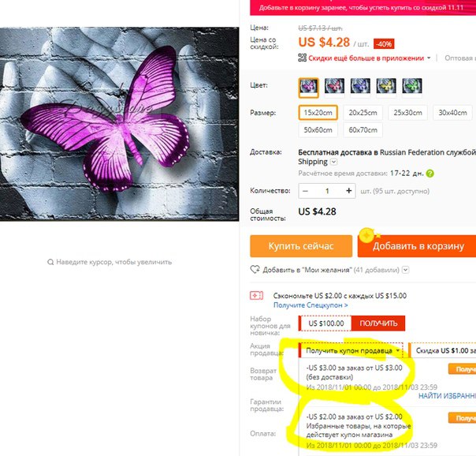
Task: Click the quantity input field
Action: point(327,191)
